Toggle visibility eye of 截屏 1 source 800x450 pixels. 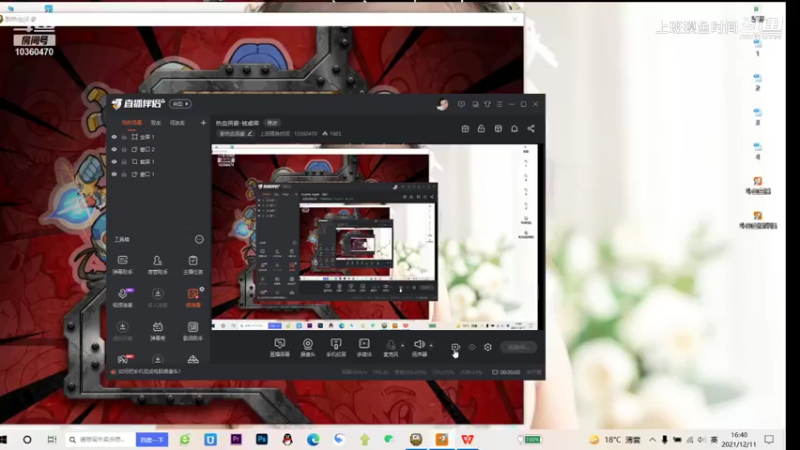(x=114, y=162)
